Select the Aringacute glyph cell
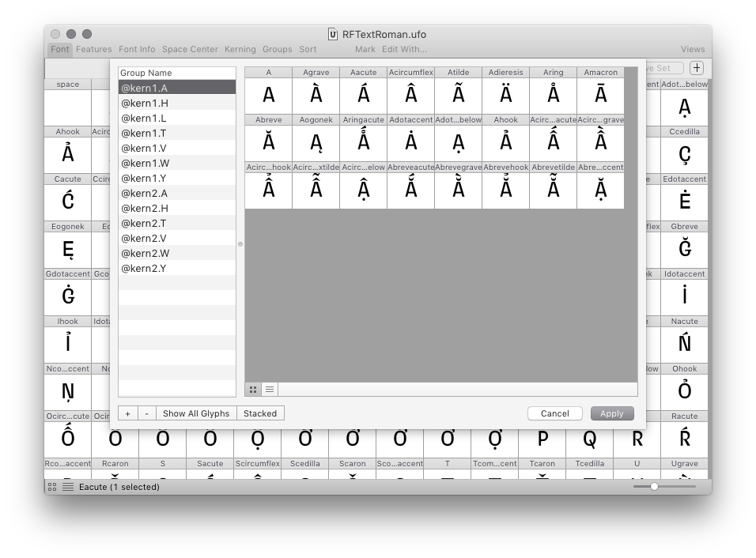The image size is (756, 558). 364,138
